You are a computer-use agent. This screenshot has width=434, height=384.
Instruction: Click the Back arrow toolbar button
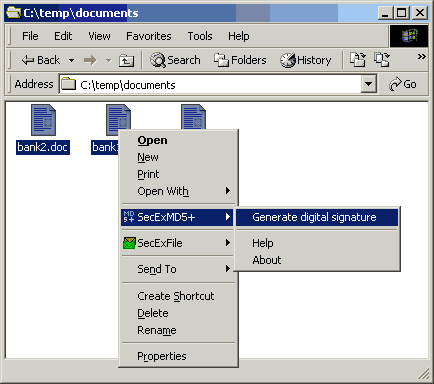41,60
